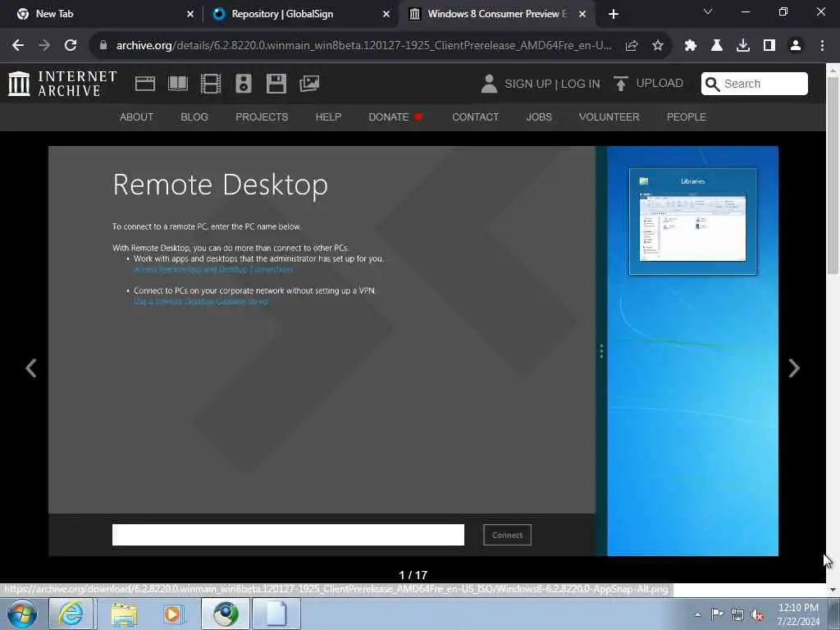The image size is (840, 630).
Task: Toggle the Chrome side panel icon
Action: click(769, 46)
